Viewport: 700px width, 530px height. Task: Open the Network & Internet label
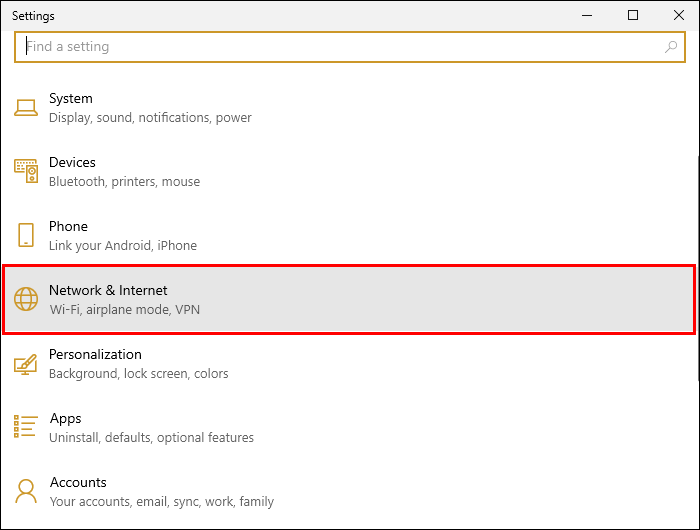click(108, 291)
